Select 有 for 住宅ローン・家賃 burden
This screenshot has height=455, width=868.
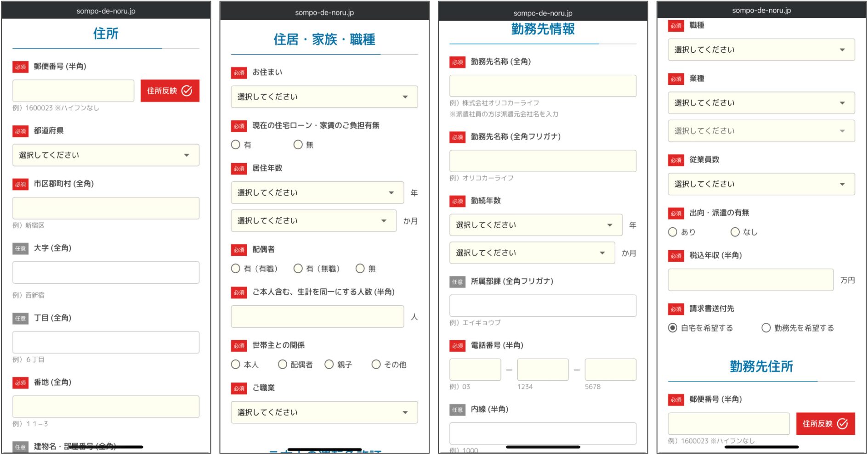236,145
